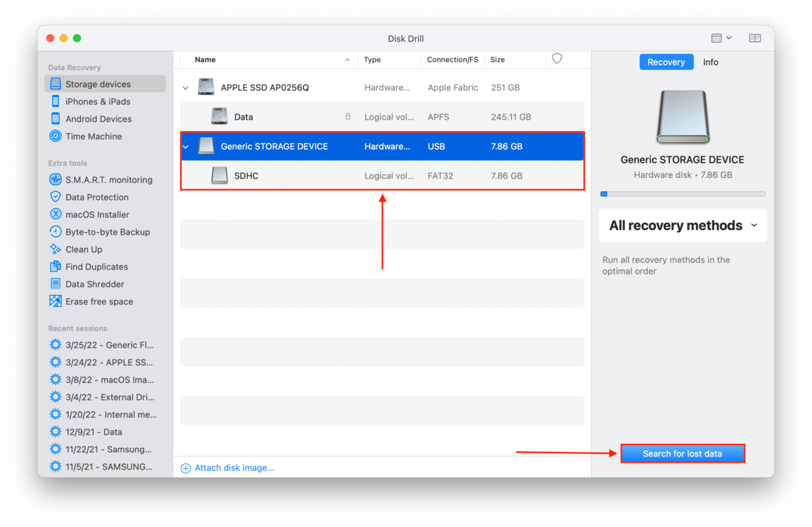The height and width of the screenshot is (527, 812).
Task: Switch to the Info tab
Action: coord(711,62)
